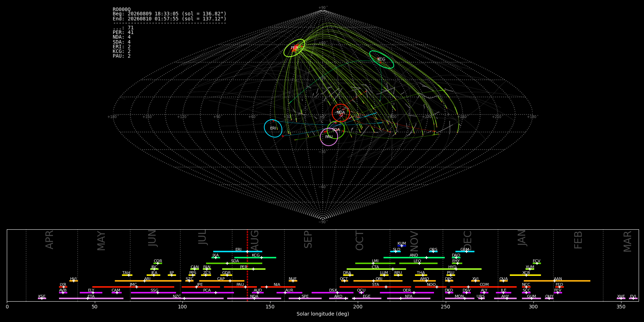Image resolution: width=644 pixels, height=322 pixels.
Task: Select the KCG radiant ellipse on the sky map
Action: 381,59
